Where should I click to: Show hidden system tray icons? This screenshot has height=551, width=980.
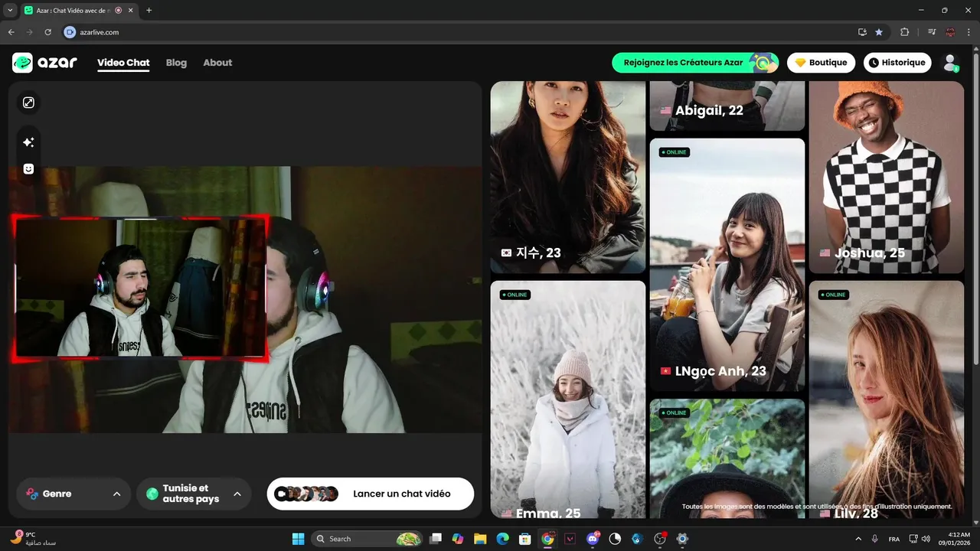click(x=857, y=539)
